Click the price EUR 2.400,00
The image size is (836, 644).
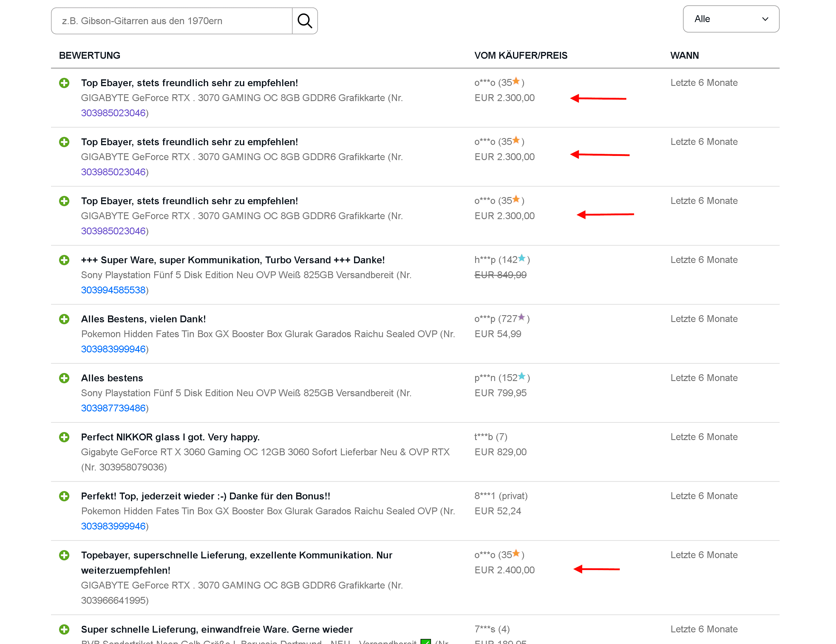(505, 570)
